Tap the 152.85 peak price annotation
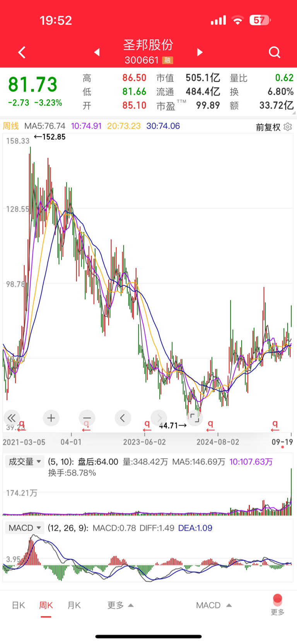 50,137
